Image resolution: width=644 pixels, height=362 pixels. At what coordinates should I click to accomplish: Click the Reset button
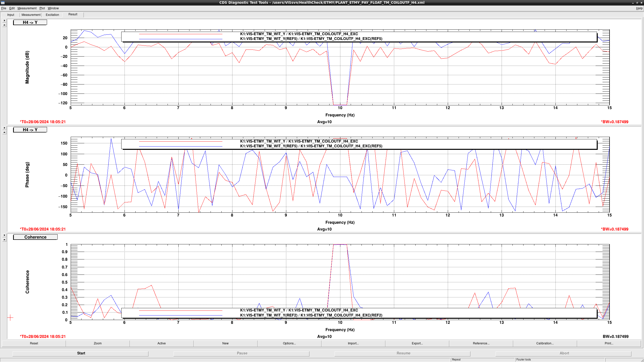(x=34, y=343)
